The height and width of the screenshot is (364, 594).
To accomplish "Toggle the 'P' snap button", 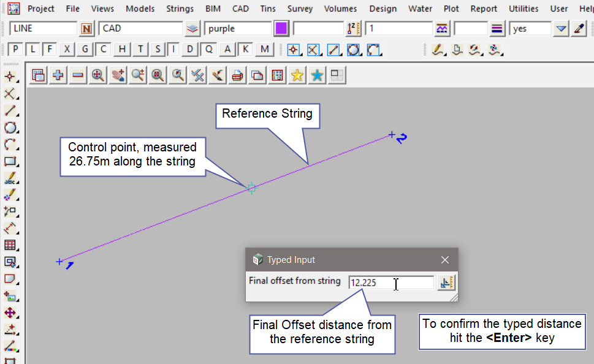I will tap(15, 50).
